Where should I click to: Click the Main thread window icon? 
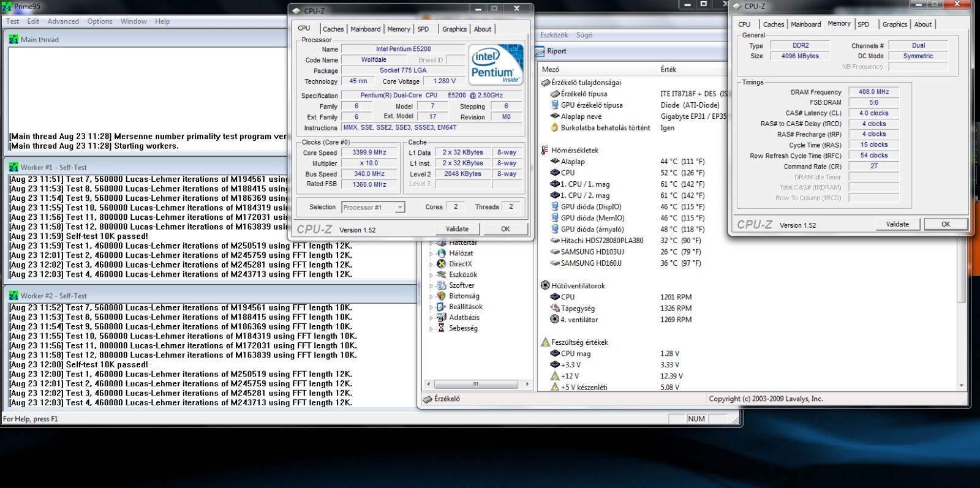pos(13,39)
